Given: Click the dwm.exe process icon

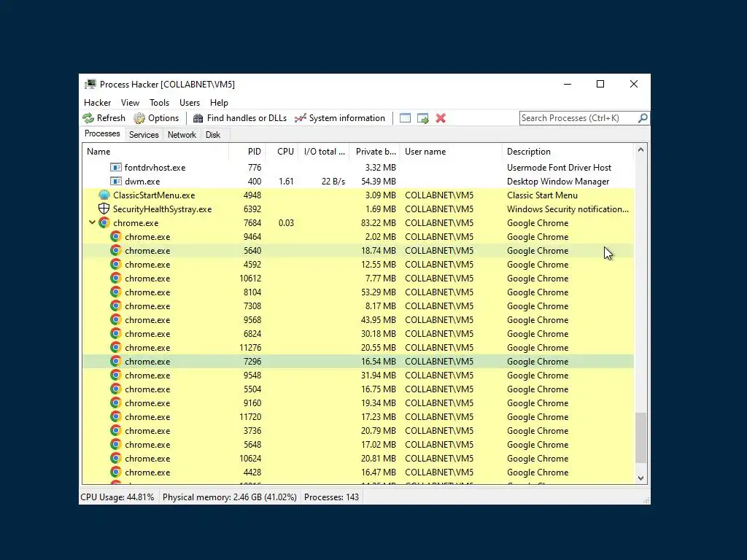Looking at the screenshot, I should pos(116,181).
